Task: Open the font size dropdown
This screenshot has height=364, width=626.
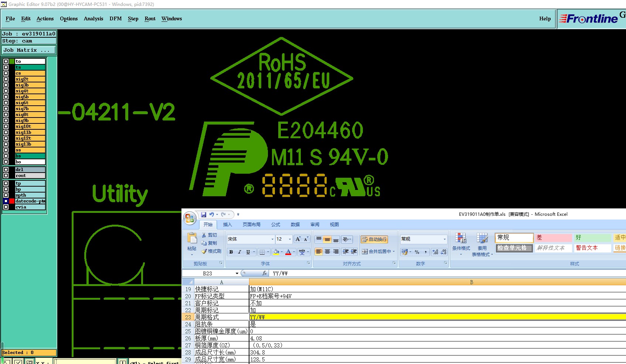Action: pyautogui.click(x=290, y=239)
